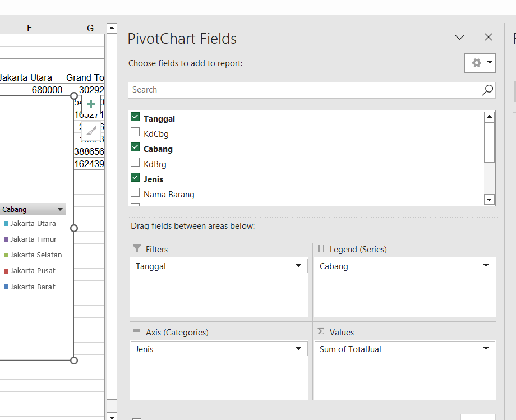Uncheck the Tanggal field checkbox
The height and width of the screenshot is (420, 516).
click(x=135, y=117)
